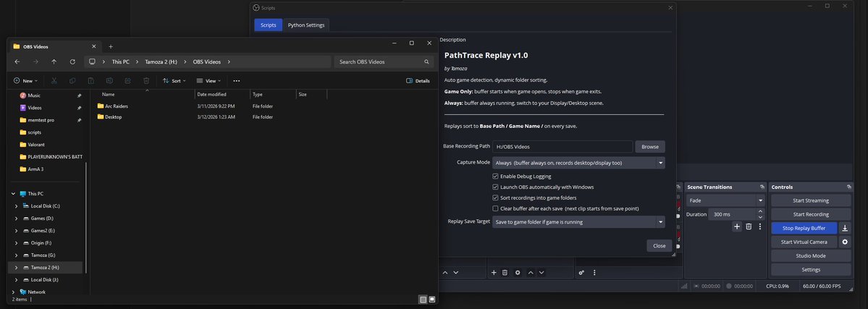Collapse the This PC tree node

coord(14,194)
